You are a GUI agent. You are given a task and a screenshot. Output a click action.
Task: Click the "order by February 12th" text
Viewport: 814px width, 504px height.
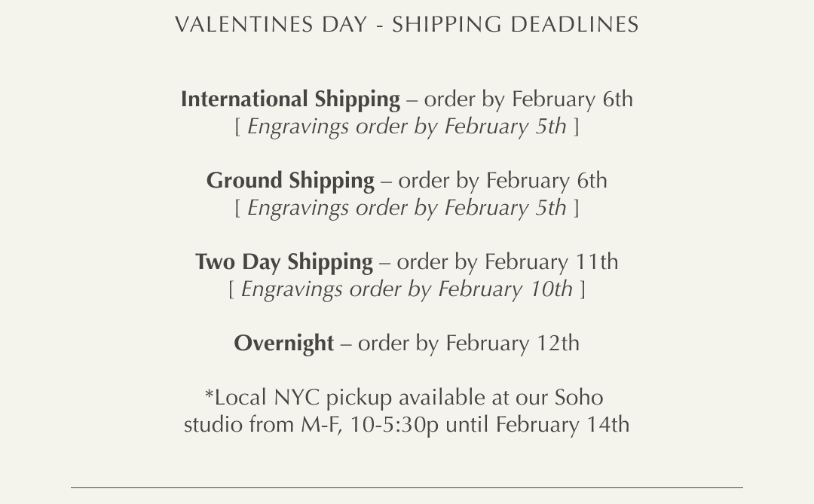coord(469,344)
